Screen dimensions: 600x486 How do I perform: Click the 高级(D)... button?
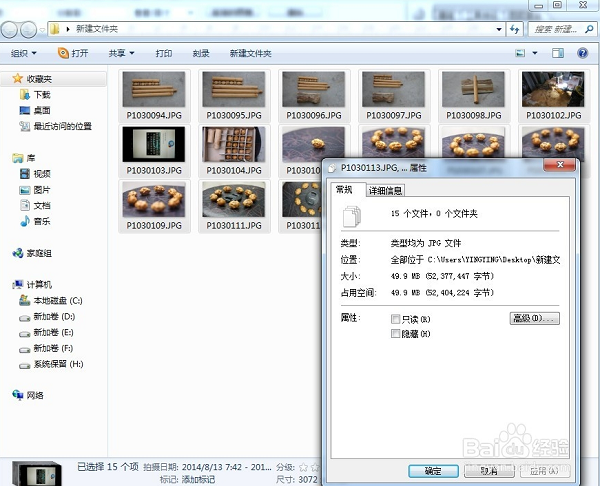tap(534, 318)
